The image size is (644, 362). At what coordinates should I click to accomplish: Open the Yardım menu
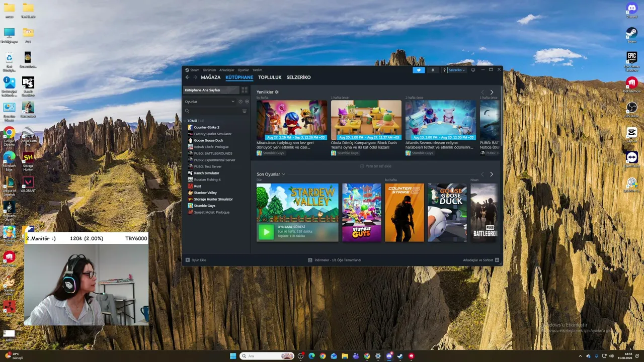(257, 70)
